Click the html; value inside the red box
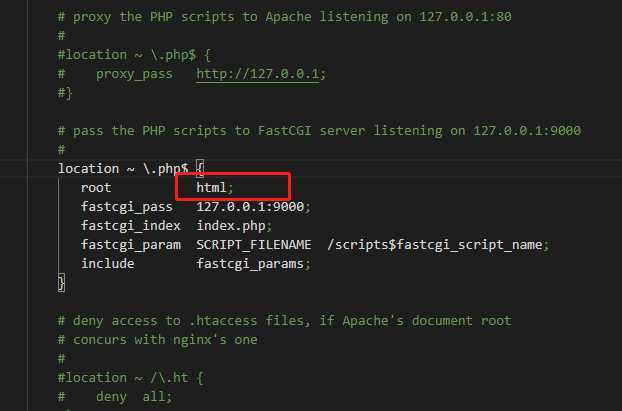The image size is (622, 411). click(215, 188)
